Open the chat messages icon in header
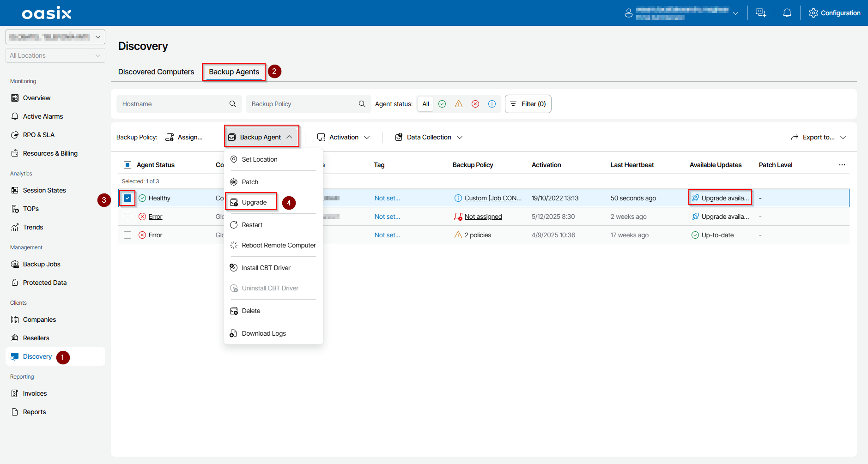Screen dimensions: 868x464 click(x=760, y=13)
